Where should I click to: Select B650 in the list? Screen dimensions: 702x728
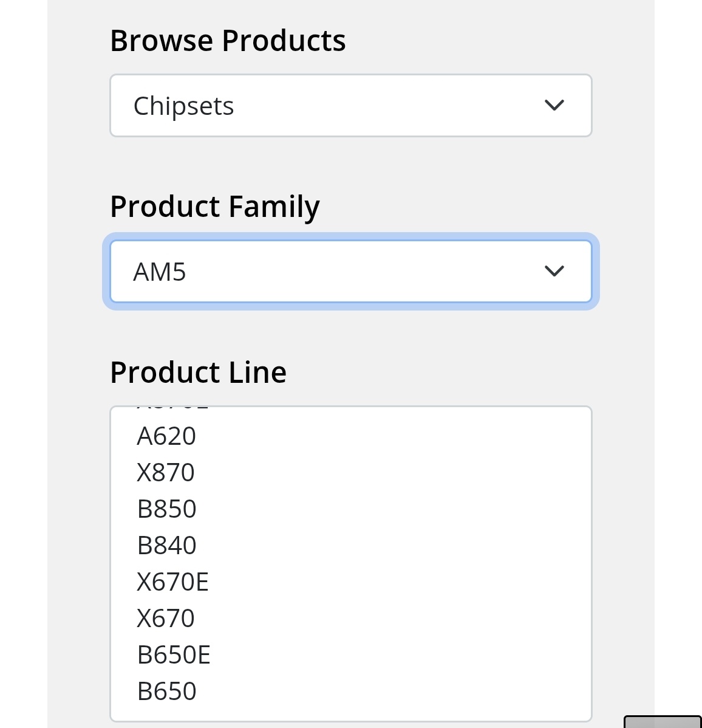[x=166, y=692]
